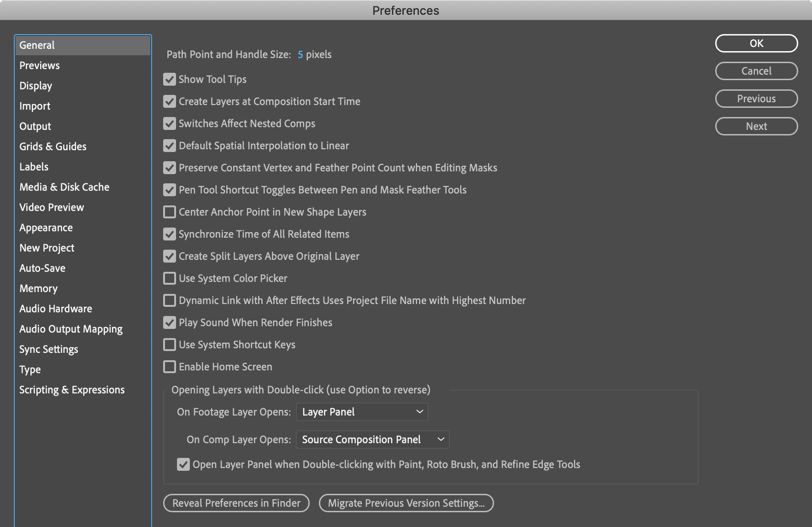Switch to the Appearance preferences section
812x527 pixels.
46,227
